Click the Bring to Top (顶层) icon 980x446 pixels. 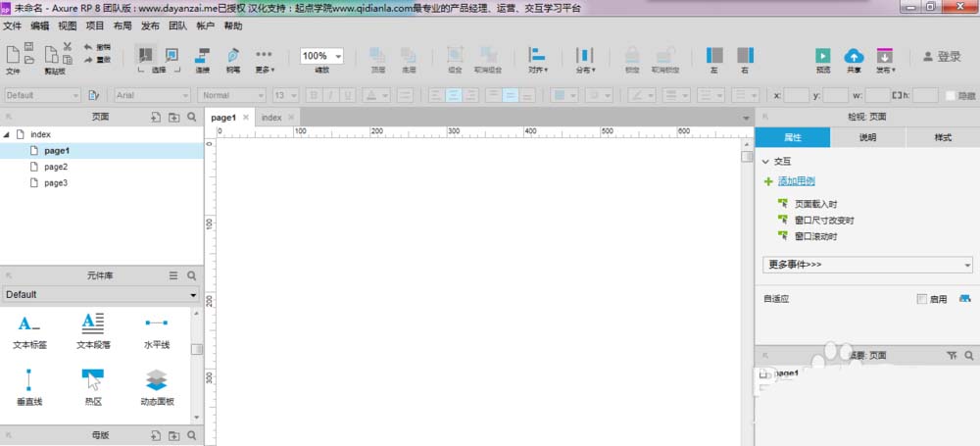tap(377, 55)
